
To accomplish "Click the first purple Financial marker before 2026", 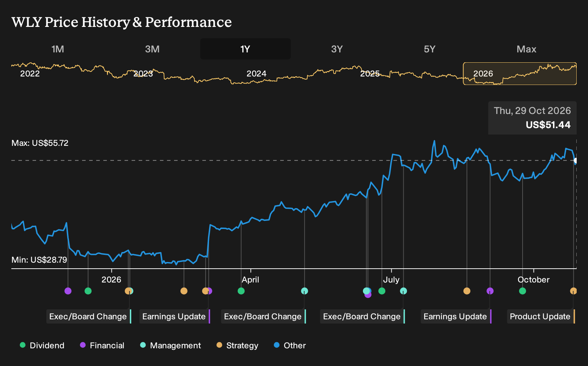I will pyautogui.click(x=68, y=291).
